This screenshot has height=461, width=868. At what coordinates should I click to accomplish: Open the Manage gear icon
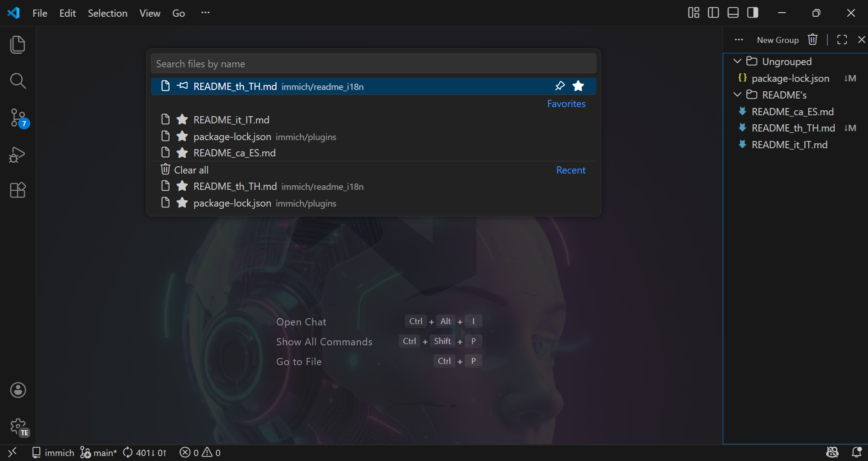[x=19, y=427]
